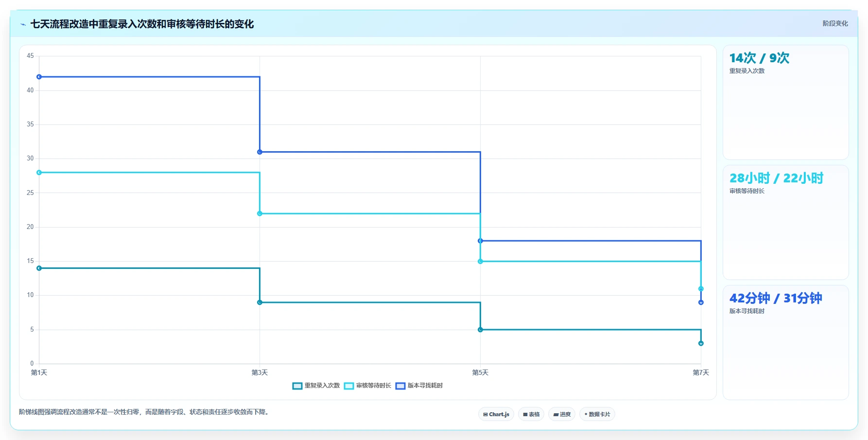Viewport: 868px width, 440px height.
Task: Click the 42分钟 / 31分钟 card value
Action: [776, 299]
